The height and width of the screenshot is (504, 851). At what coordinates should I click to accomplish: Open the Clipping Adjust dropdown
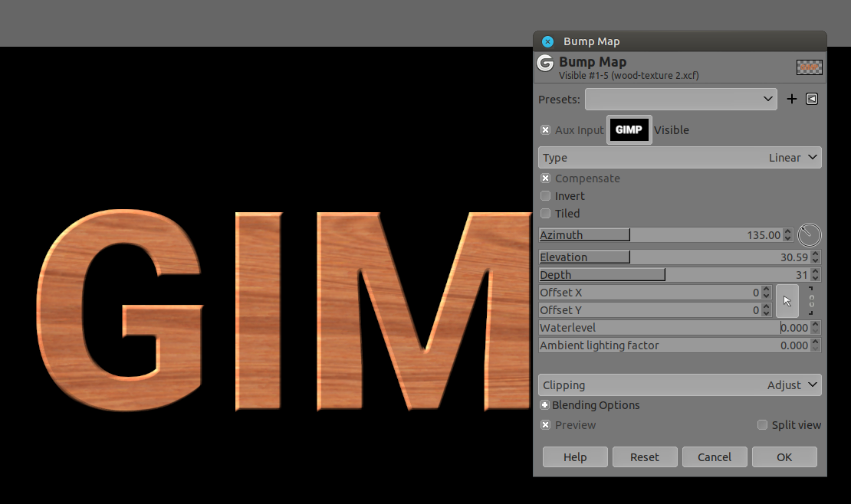pyautogui.click(x=680, y=385)
